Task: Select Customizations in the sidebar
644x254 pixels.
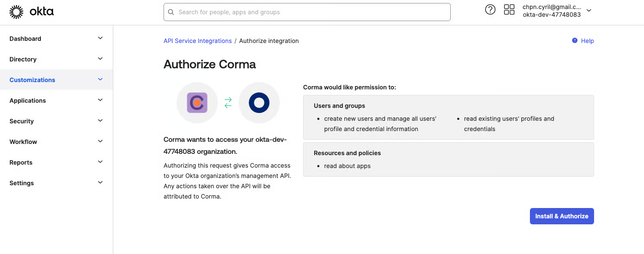Action: coord(32,80)
